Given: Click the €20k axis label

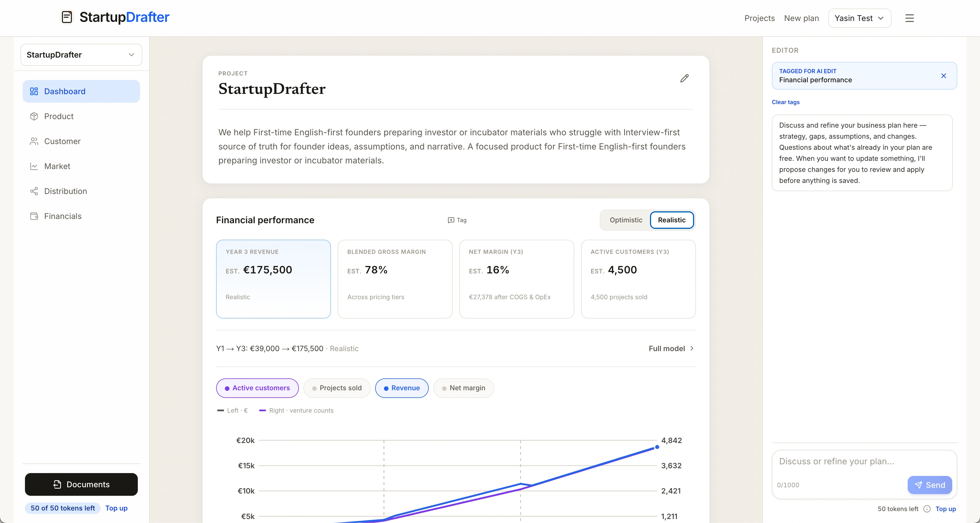Looking at the screenshot, I should coord(245,440).
